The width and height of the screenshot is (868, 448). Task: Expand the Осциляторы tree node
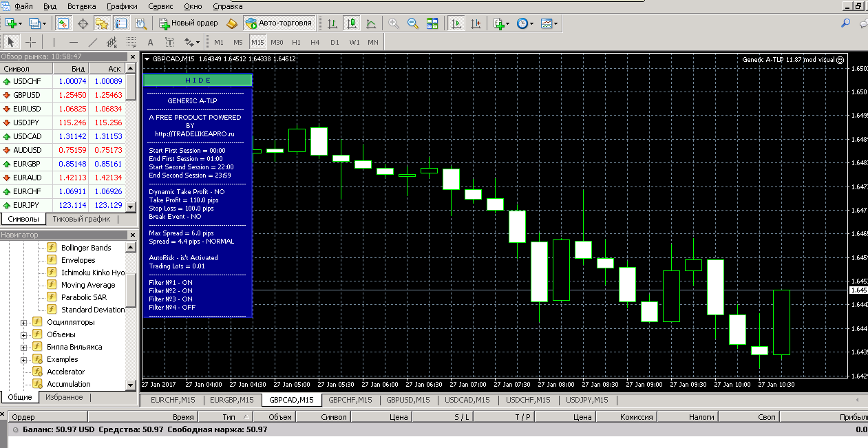coord(24,322)
